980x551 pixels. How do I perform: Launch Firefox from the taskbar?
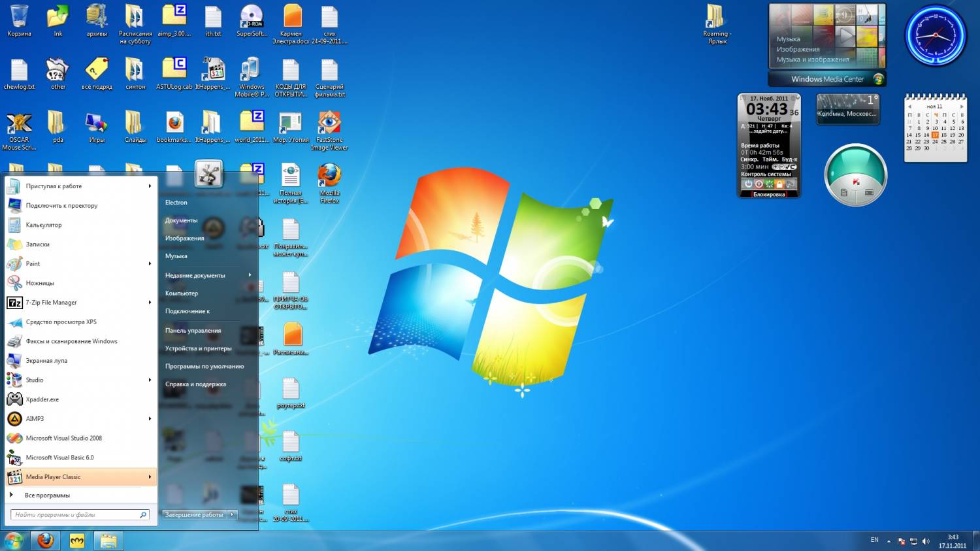[45, 541]
